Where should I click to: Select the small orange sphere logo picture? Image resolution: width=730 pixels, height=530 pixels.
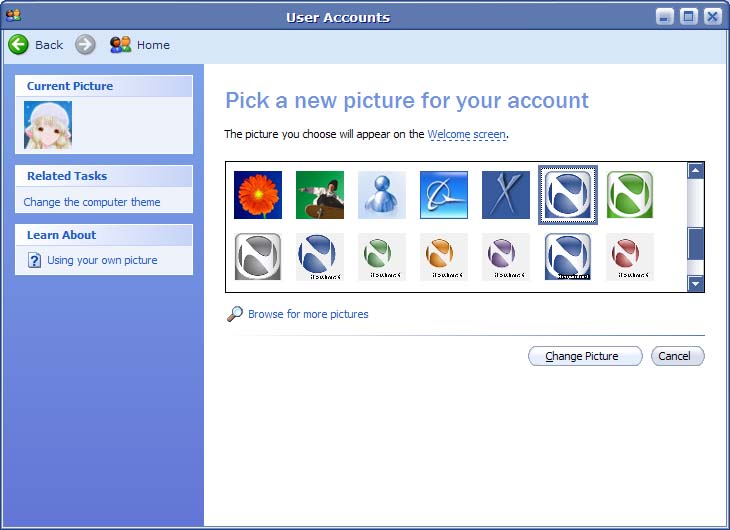(444, 257)
